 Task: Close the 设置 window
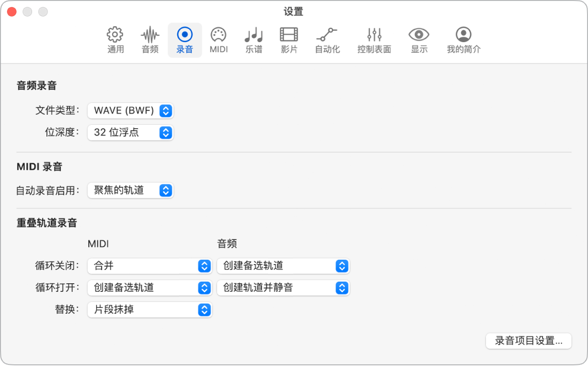(x=11, y=11)
